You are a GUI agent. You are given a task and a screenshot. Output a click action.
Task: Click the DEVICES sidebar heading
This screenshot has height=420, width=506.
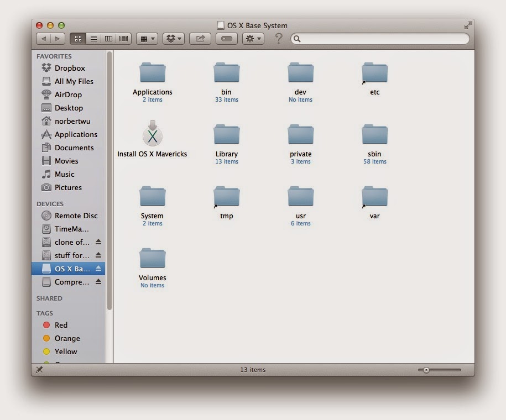pos(50,204)
